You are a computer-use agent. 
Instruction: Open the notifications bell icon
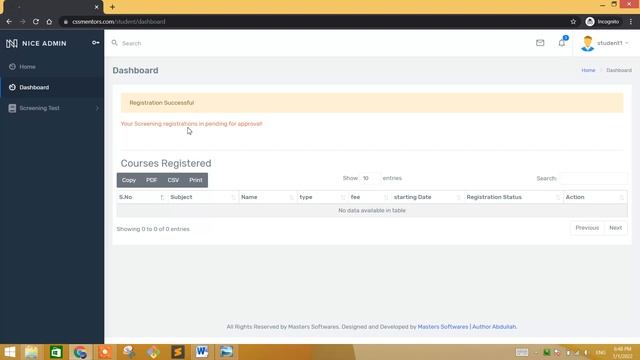click(562, 42)
